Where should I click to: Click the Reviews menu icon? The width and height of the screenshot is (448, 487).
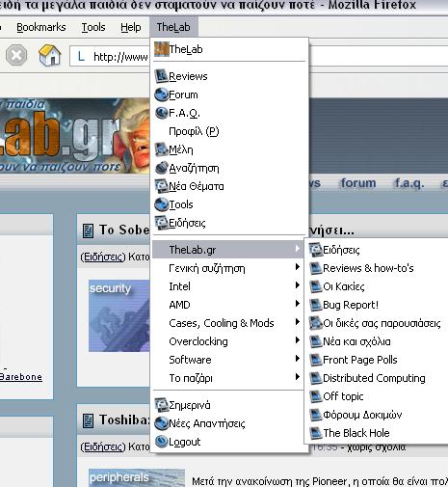coord(161,76)
